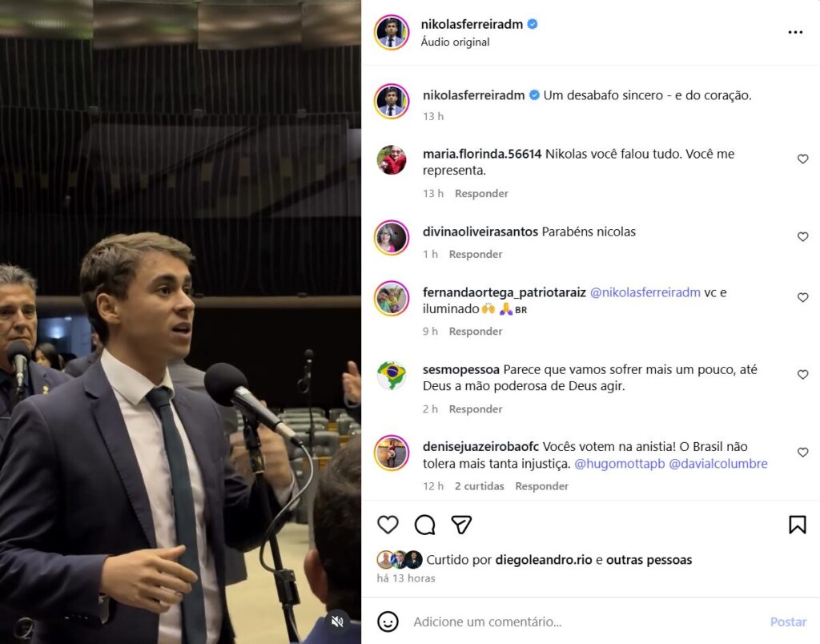Show the 'outras pessoas' likes list
Image resolution: width=820 pixels, height=644 pixels.
click(649, 560)
